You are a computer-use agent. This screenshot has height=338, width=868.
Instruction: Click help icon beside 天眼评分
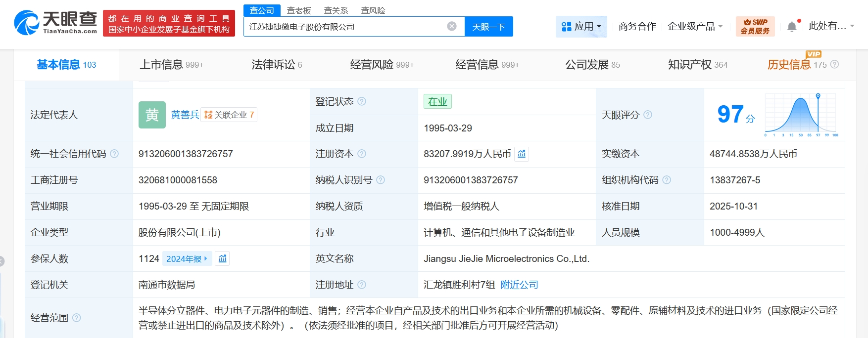click(x=648, y=115)
